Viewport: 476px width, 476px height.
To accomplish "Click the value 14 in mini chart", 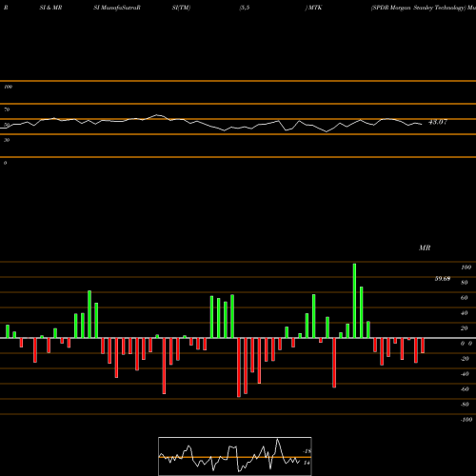I will point(307,463).
